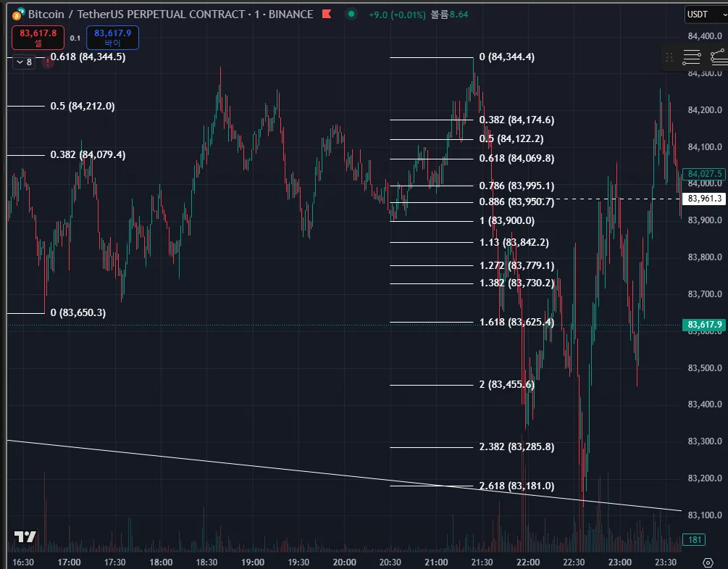Open symbol search via Bitcoin / TetherUS title
This screenshot has height=569, width=728.
pos(170,14)
